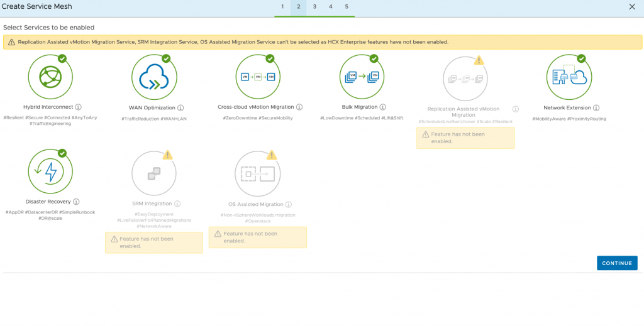Click the Network Extension label

(x=567, y=108)
